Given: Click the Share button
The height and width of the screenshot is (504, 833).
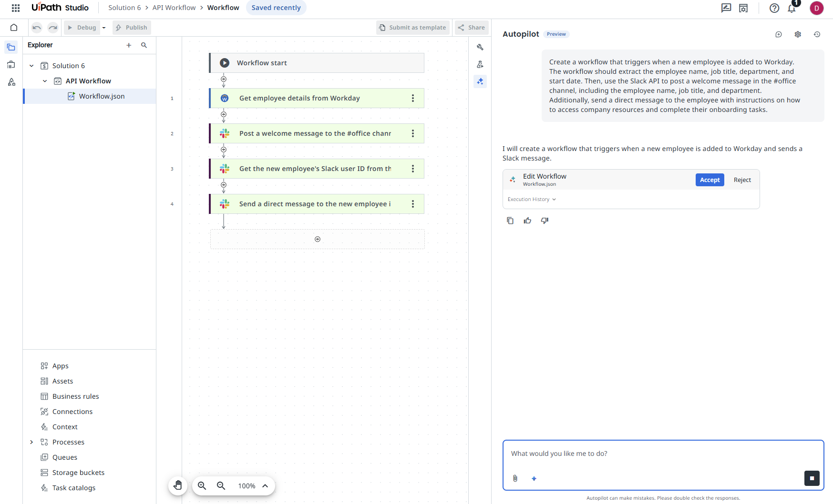Looking at the screenshot, I should [x=471, y=28].
